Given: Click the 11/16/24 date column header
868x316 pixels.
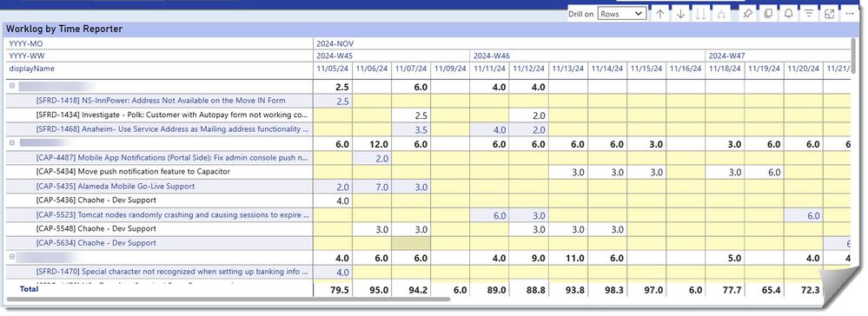Looking at the screenshot, I should [x=686, y=69].
